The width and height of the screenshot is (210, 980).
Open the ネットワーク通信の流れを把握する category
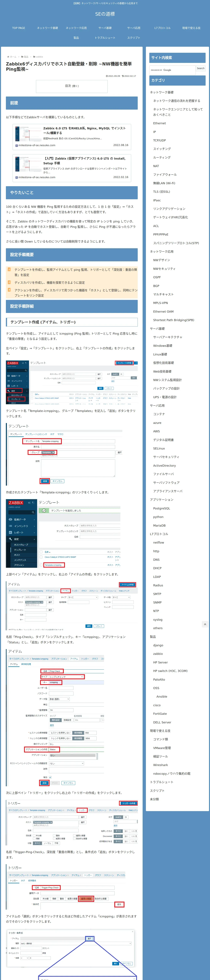[x=176, y=101]
